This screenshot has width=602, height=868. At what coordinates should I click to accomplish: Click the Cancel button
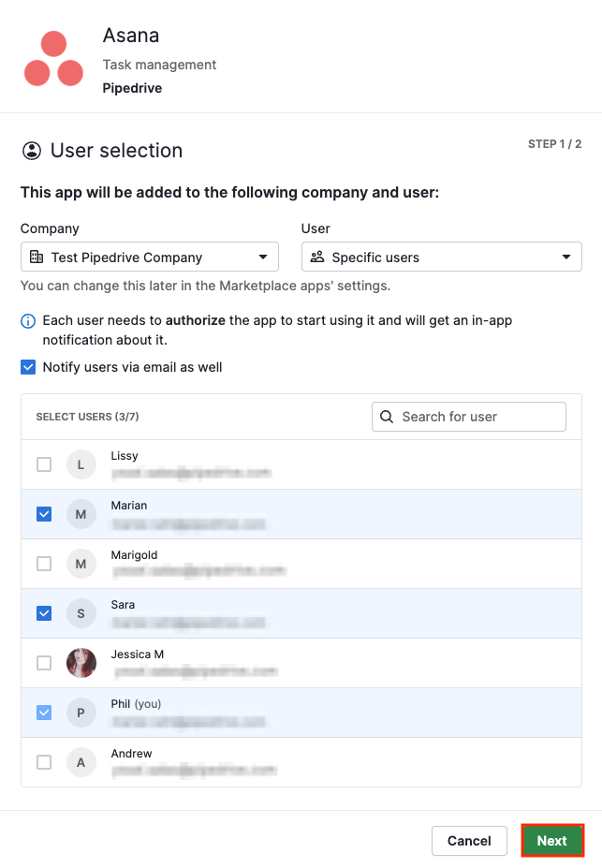[469, 840]
